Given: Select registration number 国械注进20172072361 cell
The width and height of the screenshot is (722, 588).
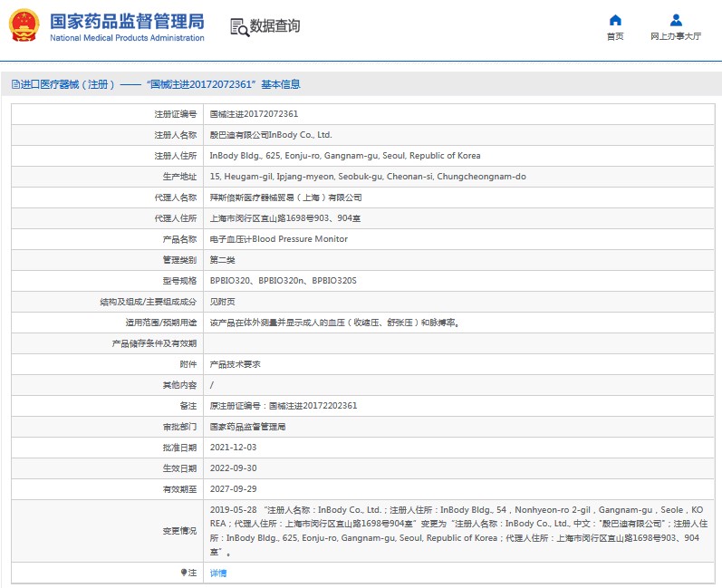Looking at the screenshot, I should pyautogui.click(x=254, y=114).
